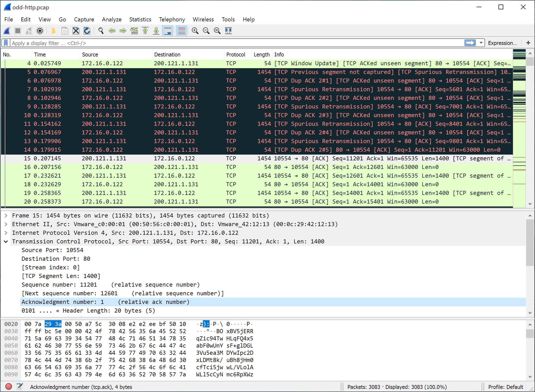Image resolution: width=535 pixels, height=392 pixels.
Task: Expand the Ethernet II protocol details
Action: point(6,224)
